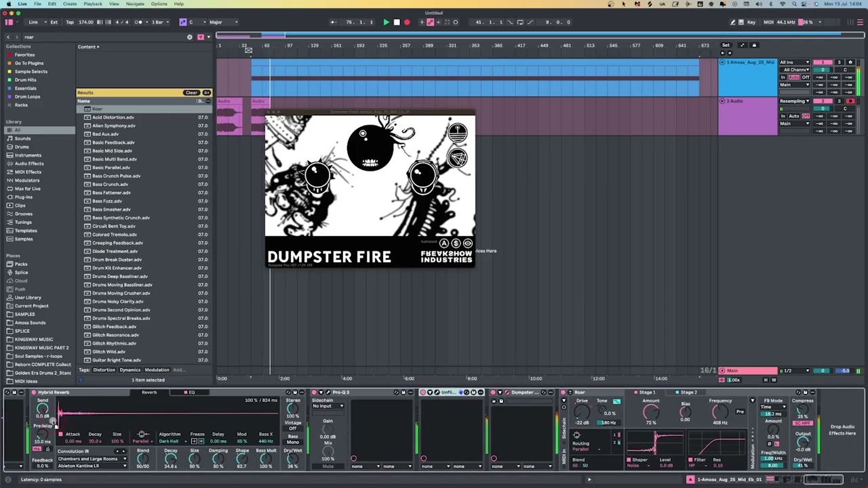868x488 pixels.
Task: Fold track 1 Amoss_Aug_25_Mid
Action: [x=722, y=62]
